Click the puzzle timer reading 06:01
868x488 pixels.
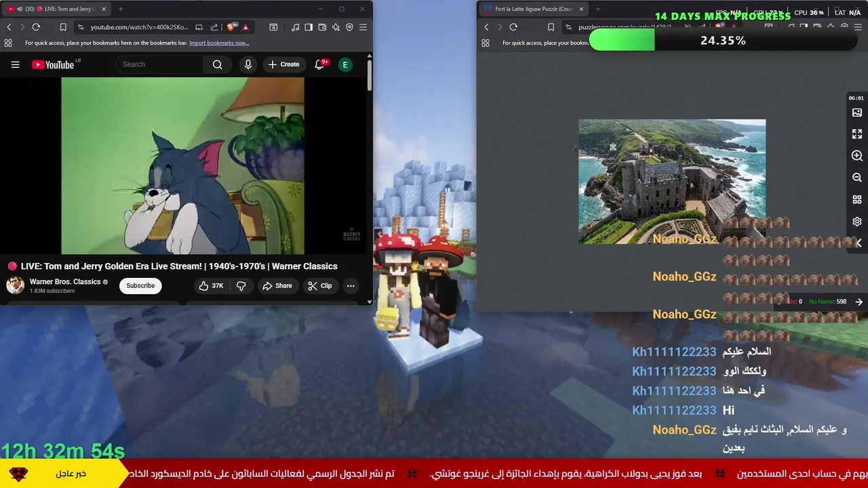point(856,98)
